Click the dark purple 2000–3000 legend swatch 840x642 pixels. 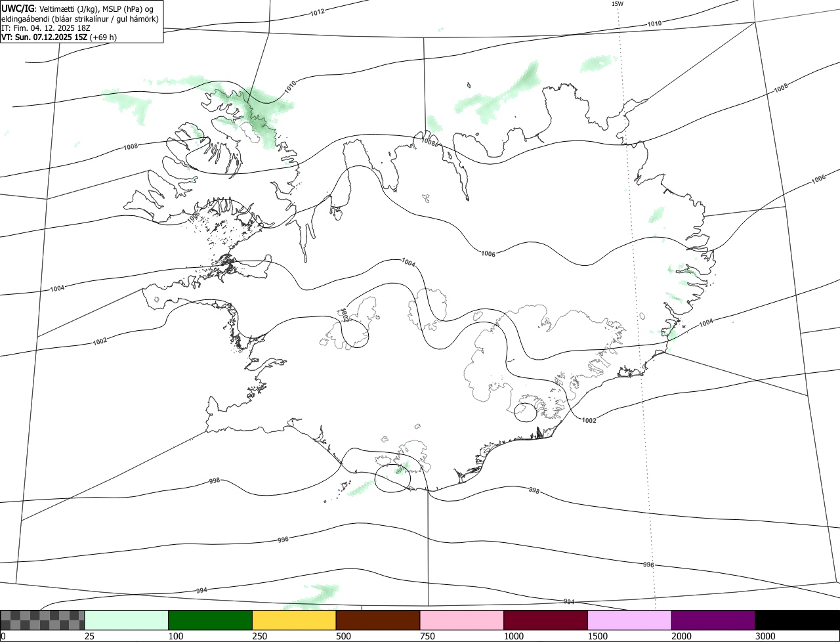click(713, 620)
